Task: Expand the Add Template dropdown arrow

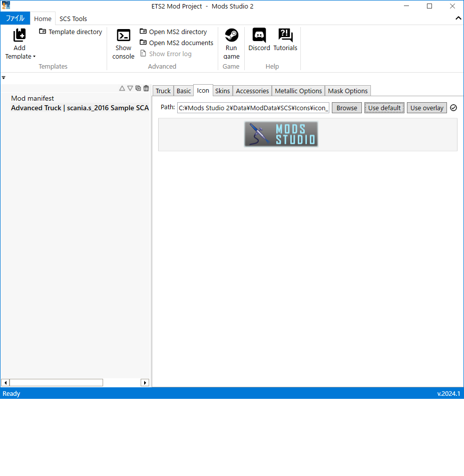Action: click(x=34, y=57)
